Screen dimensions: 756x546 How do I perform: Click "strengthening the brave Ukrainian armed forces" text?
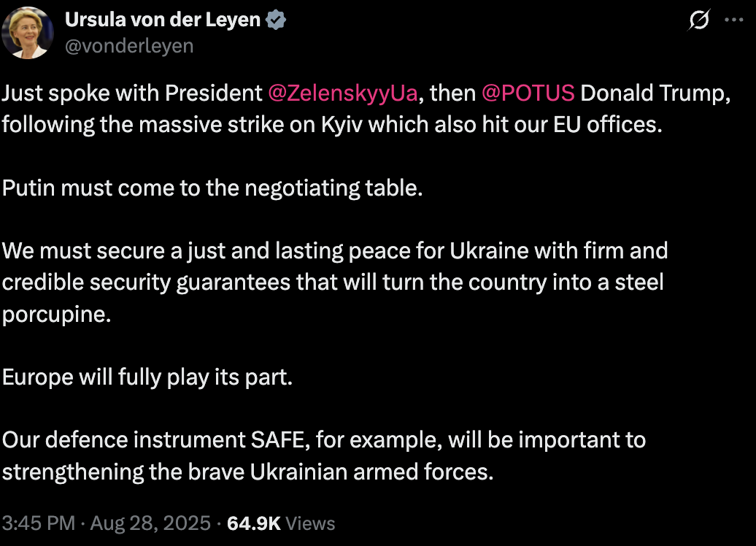click(x=247, y=472)
